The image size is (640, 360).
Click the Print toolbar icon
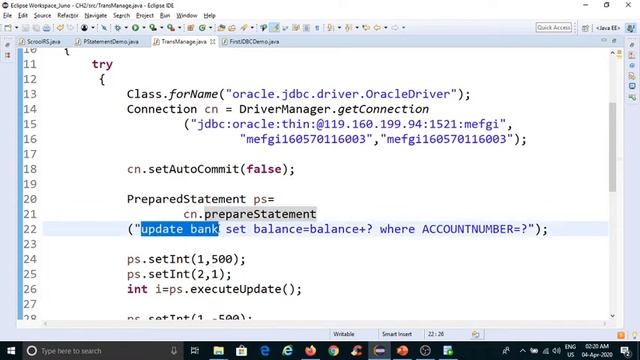pos(47,28)
